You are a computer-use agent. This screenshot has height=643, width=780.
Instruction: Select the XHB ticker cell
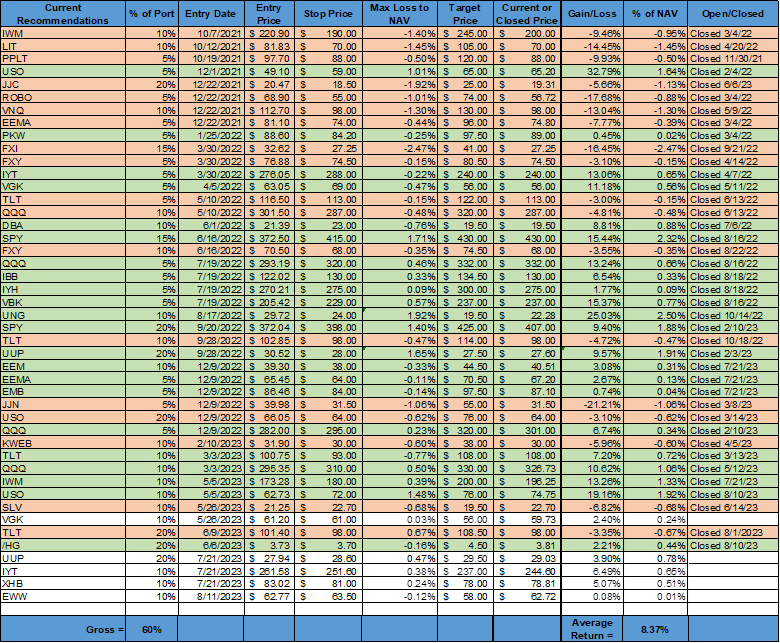(63, 584)
